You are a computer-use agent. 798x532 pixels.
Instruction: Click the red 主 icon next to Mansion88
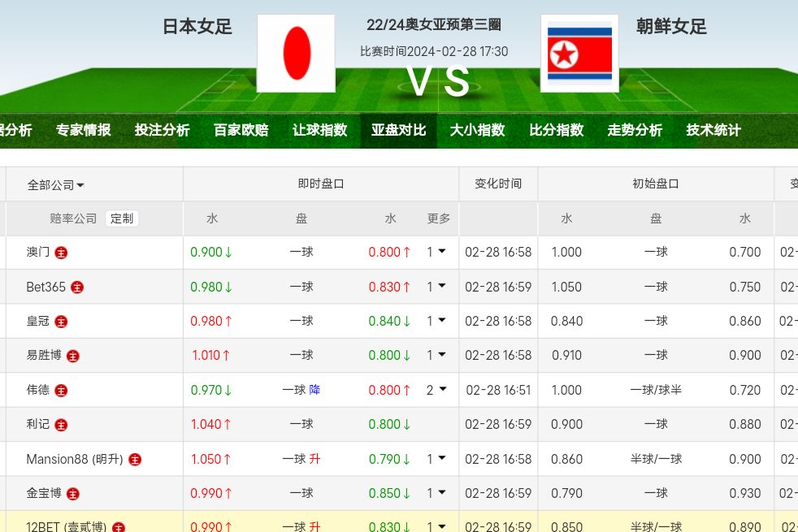coord(135,460)
